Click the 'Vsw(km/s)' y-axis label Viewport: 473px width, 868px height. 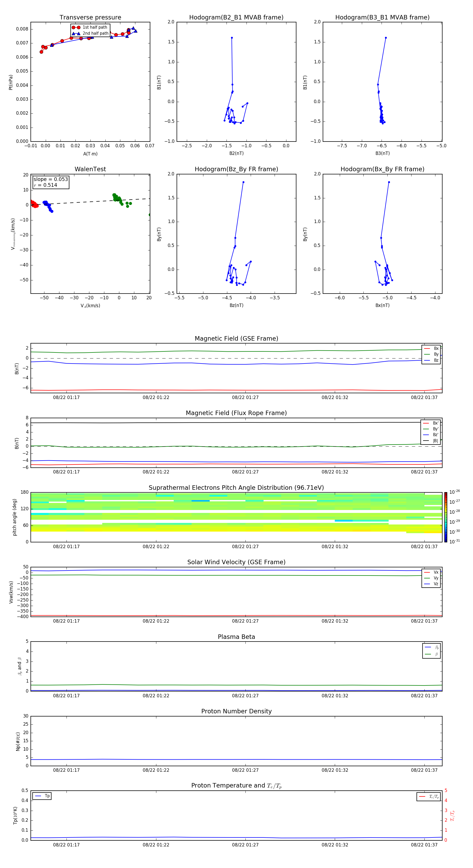(x=11, y=592)
